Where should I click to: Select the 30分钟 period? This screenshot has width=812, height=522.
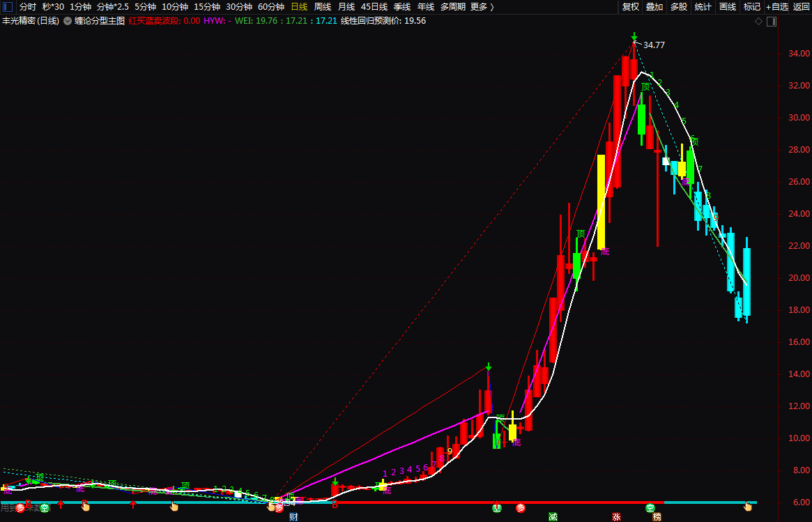(x=239, y=7)
